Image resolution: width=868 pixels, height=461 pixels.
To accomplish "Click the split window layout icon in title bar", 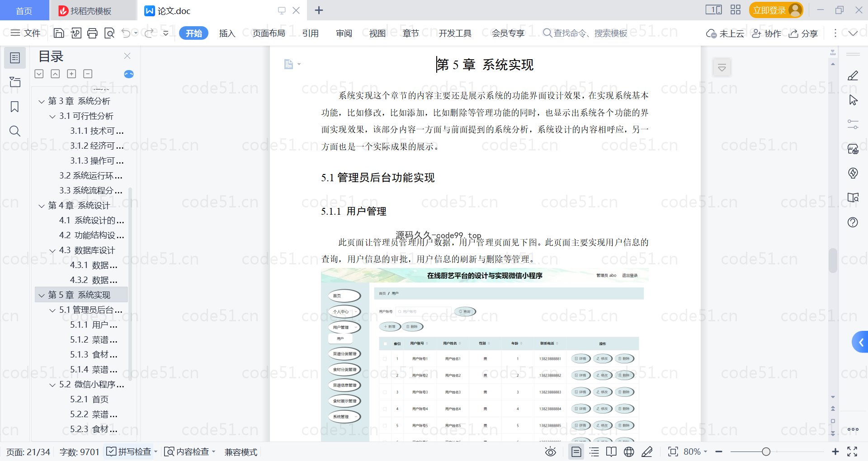I will click(x=714, y=10).
